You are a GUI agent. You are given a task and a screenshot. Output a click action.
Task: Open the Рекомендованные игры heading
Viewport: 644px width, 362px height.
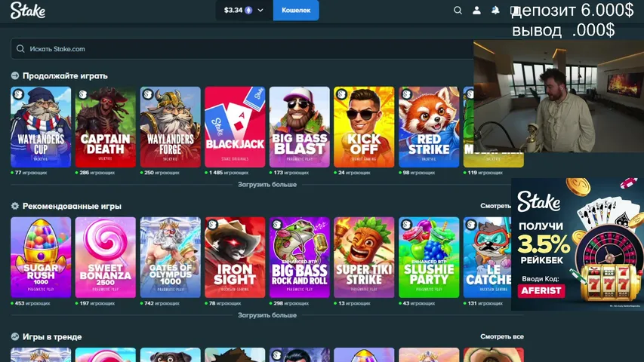(72, 206)
